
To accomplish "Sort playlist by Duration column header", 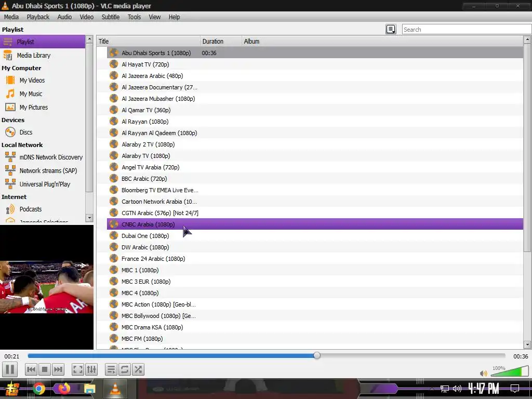I will tap(221, 42).
